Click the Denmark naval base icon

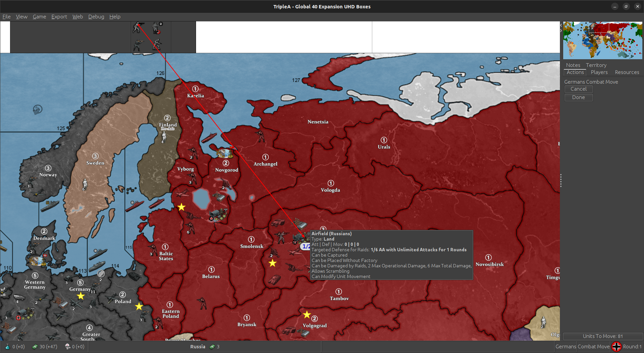38,261
